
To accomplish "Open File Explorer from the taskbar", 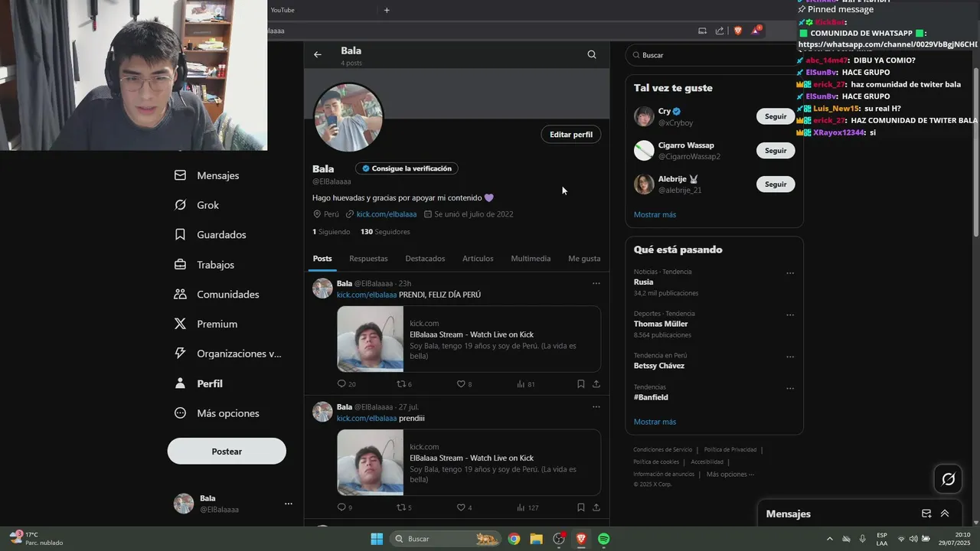I will [x=536, y=539].
